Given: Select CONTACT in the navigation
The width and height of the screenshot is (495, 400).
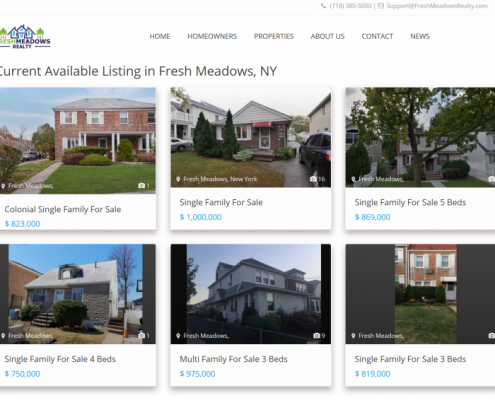Looking at the screenshot, I should pyautogui.click(x=377, y=36).
